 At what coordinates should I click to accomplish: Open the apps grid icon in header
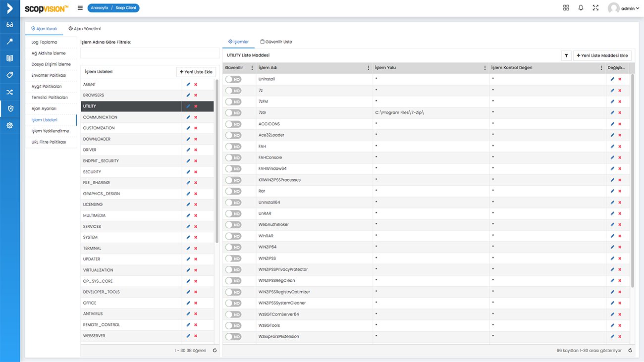click(566, 8)
